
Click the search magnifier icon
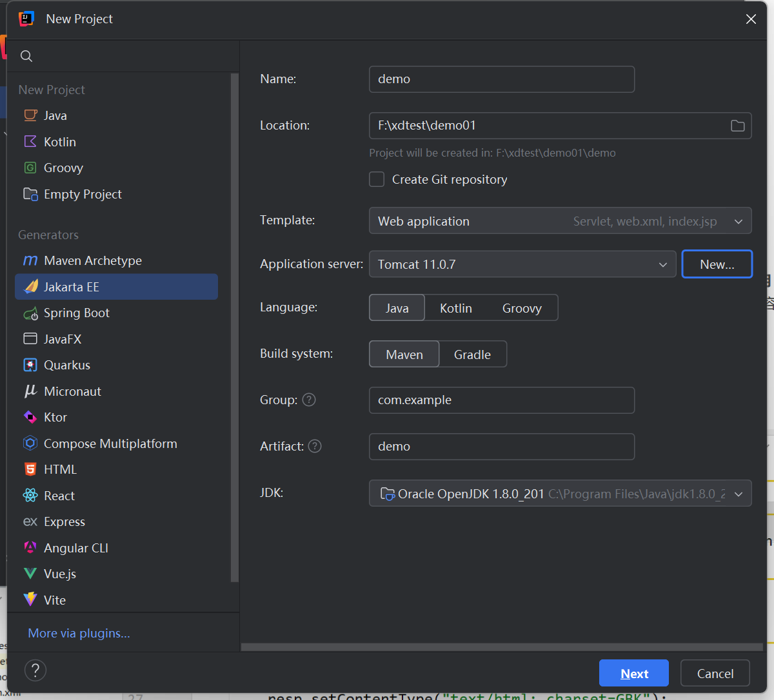coord(26,56)
